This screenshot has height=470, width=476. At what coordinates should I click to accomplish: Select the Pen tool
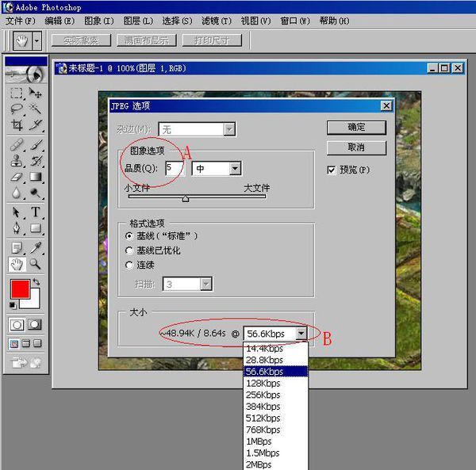tap(17, 228)
